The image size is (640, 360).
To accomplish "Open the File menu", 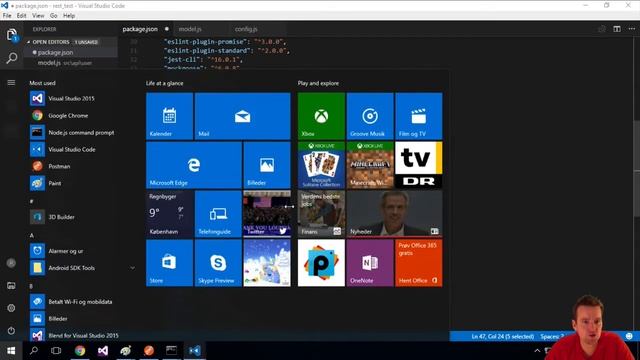I will tap(7, 16).
